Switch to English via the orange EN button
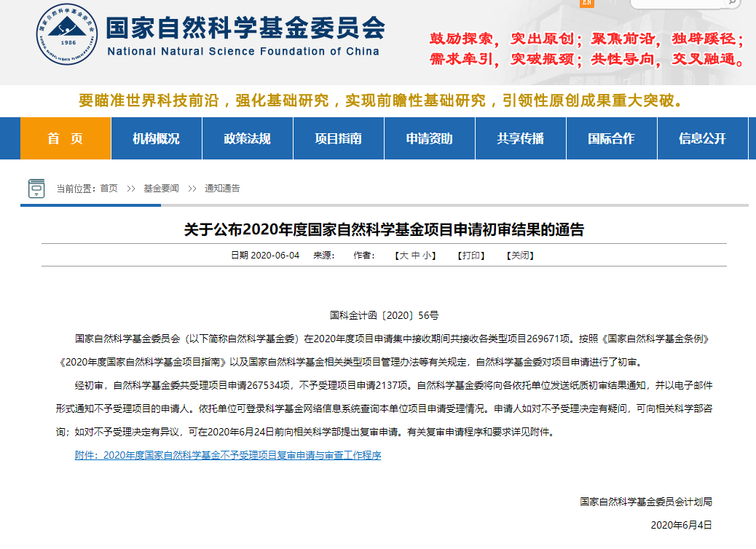 coord(587,3)
